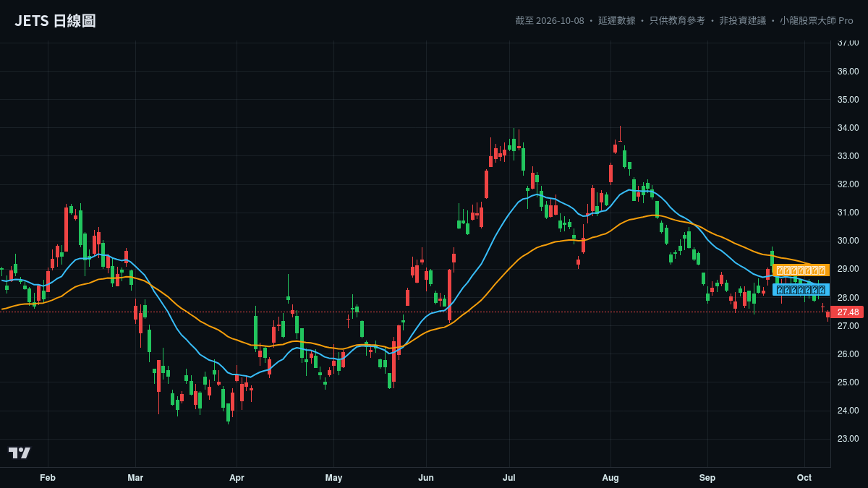Click the 29.00 price axis label
This screenshot has height=488, width=868.
[x=848, y=269]
